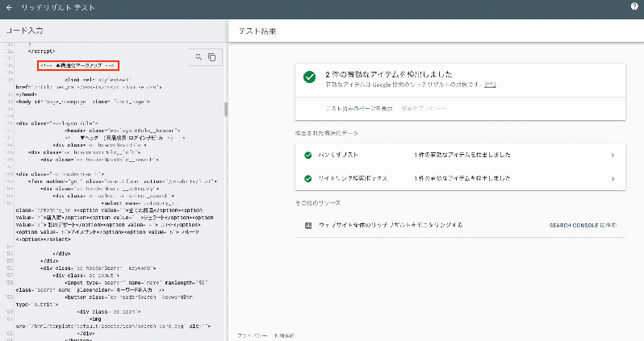Click the <select name= code line

[139, 203]
